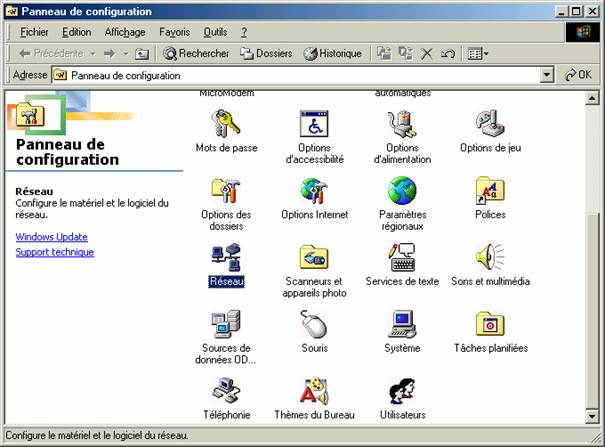Viewport: 605px width, 447px height.
Task: Click the Move To toolbar icon
Action: [384, 53]
